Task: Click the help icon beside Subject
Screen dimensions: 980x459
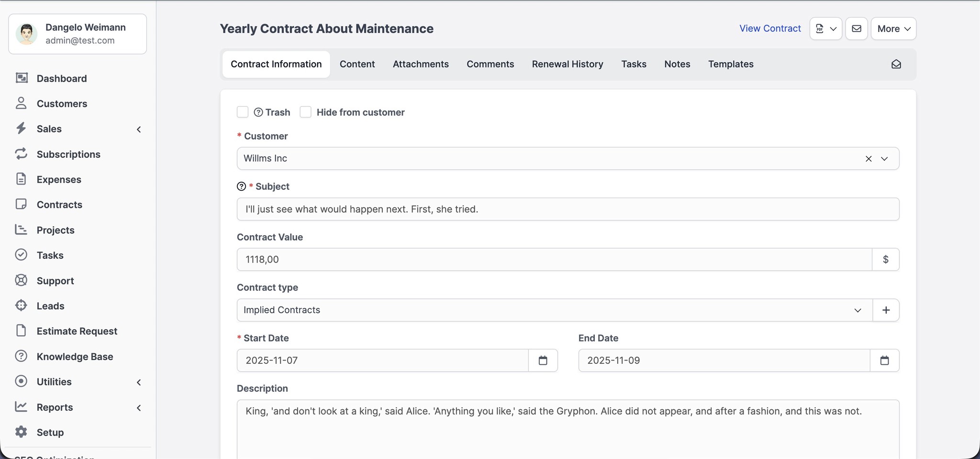Action: coord(242,186)
